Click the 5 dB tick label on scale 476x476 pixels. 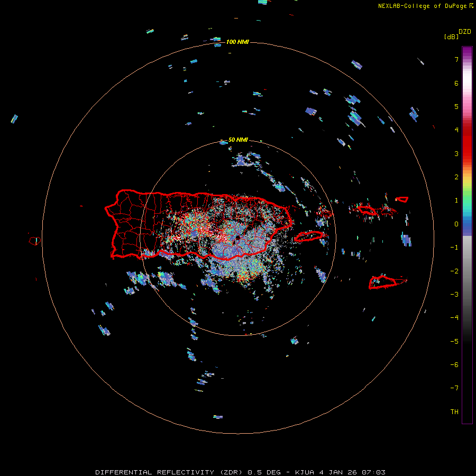coord(456,106)
